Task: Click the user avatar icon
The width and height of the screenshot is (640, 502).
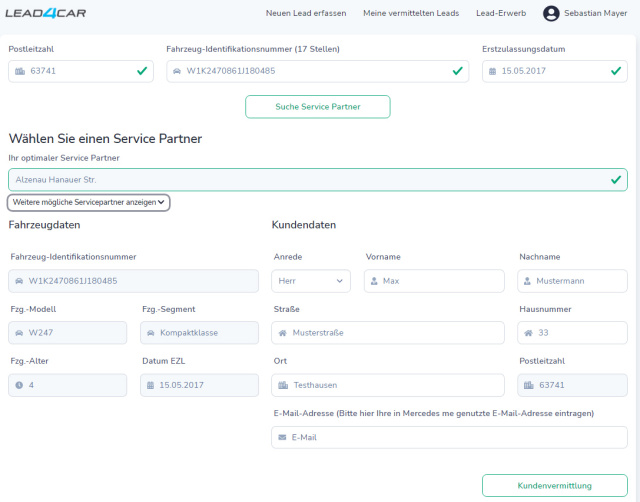Action: (551, 13)
